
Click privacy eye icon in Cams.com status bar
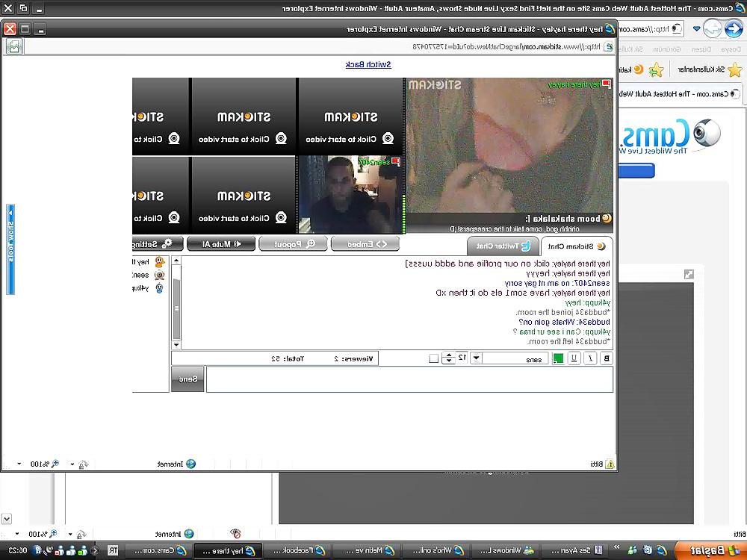tap(235, 533)
